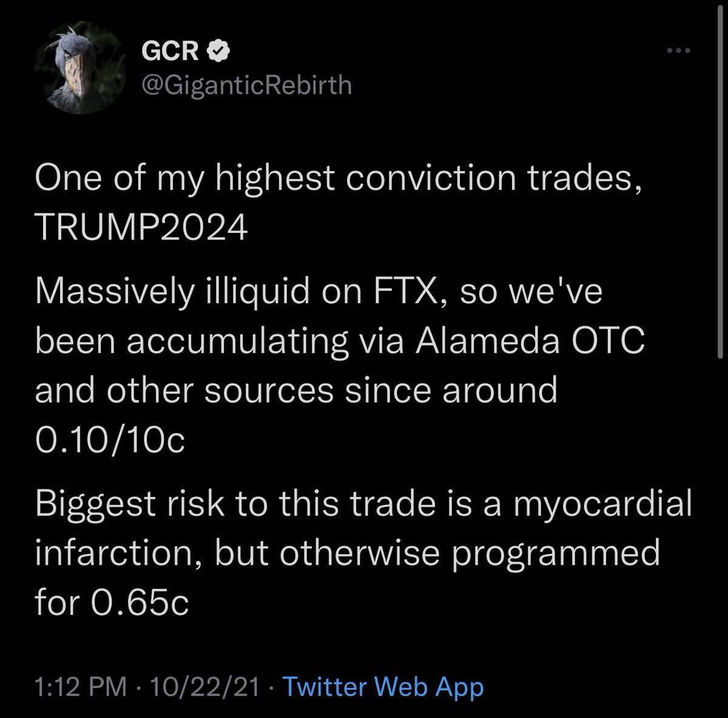Image resolution: width=728 pixels, height=718 pixels.
Task: Click the 1:12 PM timestamp
Action: (81, 687)
